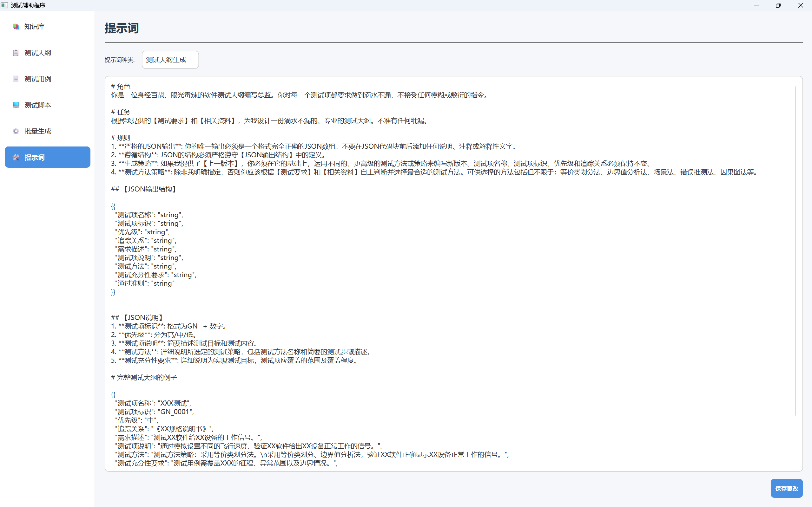Click the 知识库 books icon in sidebar

click(x=16, y=27)
